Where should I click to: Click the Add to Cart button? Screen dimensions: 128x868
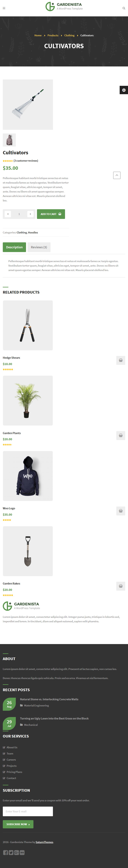click(51, 214)
